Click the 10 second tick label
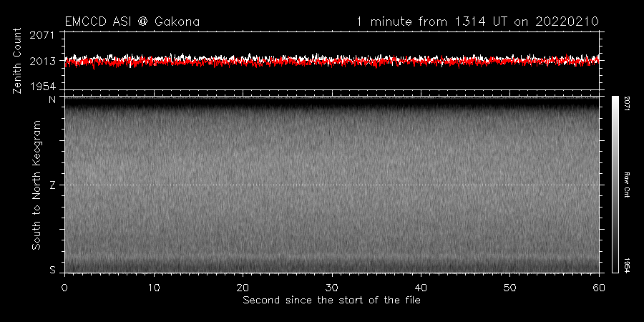The height and width of the screenshot is (322, 644). pyautogui.click(x=154, y=287)
